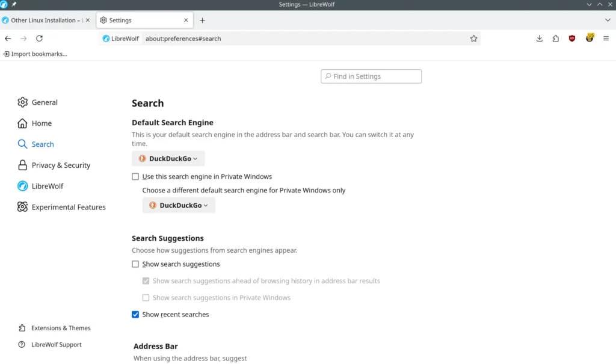The height and width of the screenshot is (364, 616).
Task: Click LibreWolf Support link
Action: click(57, 344)
